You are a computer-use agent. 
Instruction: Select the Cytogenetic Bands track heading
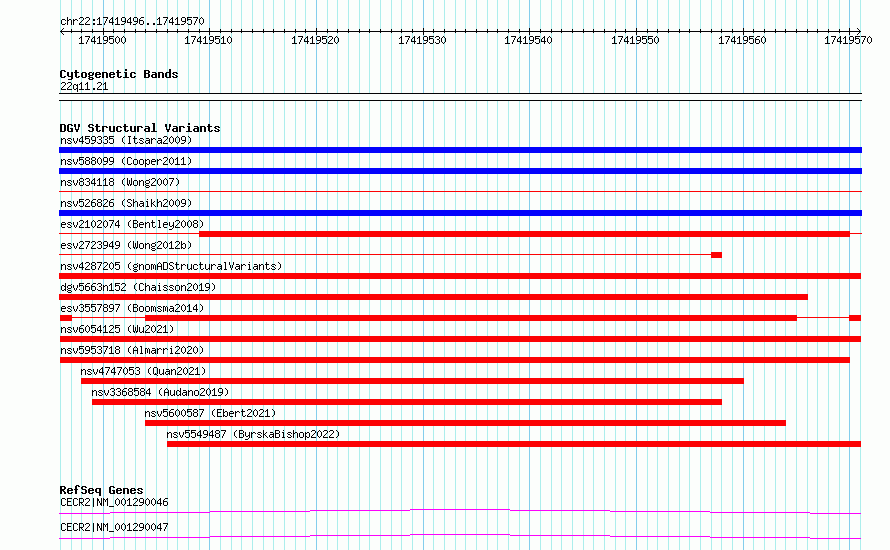pos(119,74)
